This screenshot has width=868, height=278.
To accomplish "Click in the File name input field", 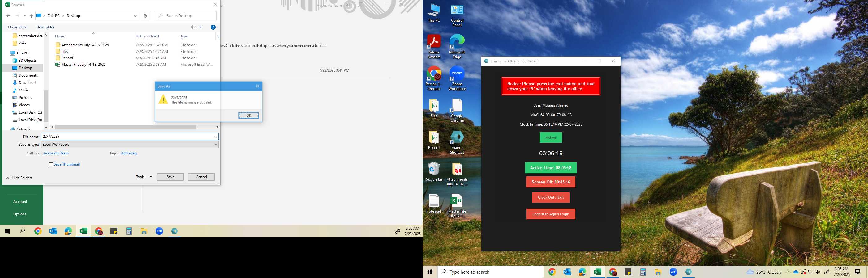I will (127, 137).
